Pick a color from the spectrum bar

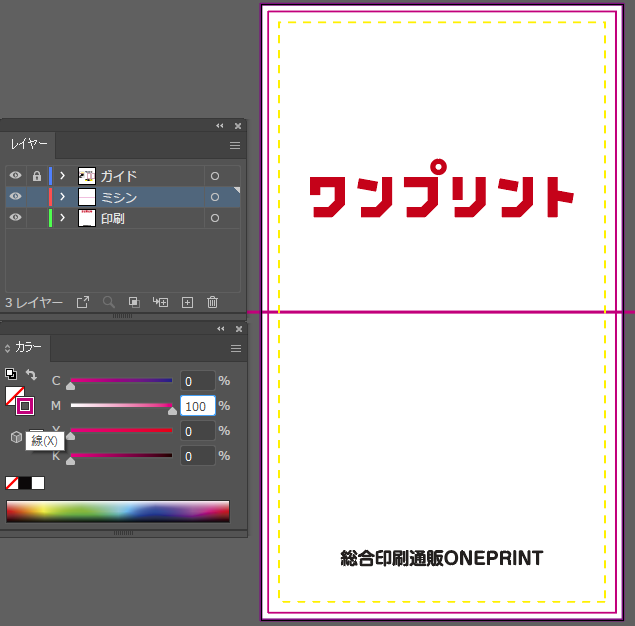[x=118, y=511]
